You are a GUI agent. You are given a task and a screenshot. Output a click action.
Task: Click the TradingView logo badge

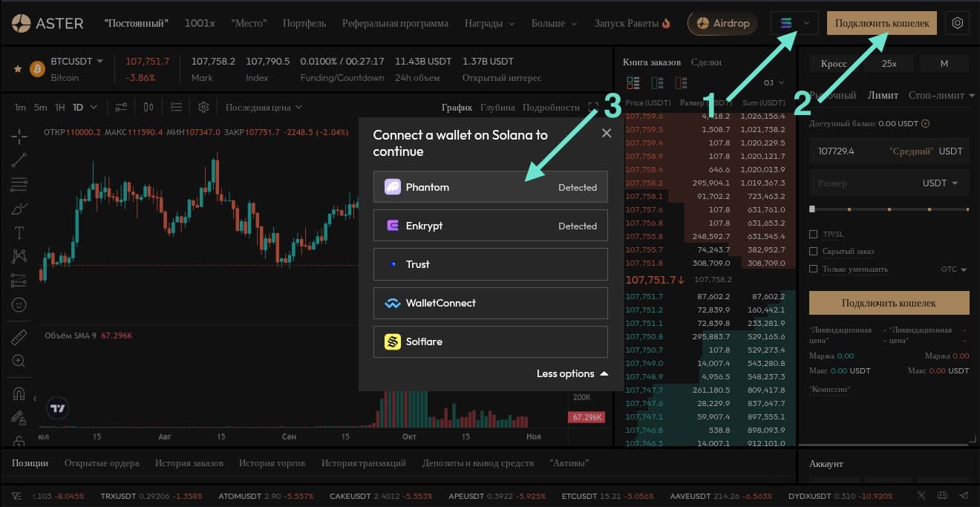pos(57,408)
